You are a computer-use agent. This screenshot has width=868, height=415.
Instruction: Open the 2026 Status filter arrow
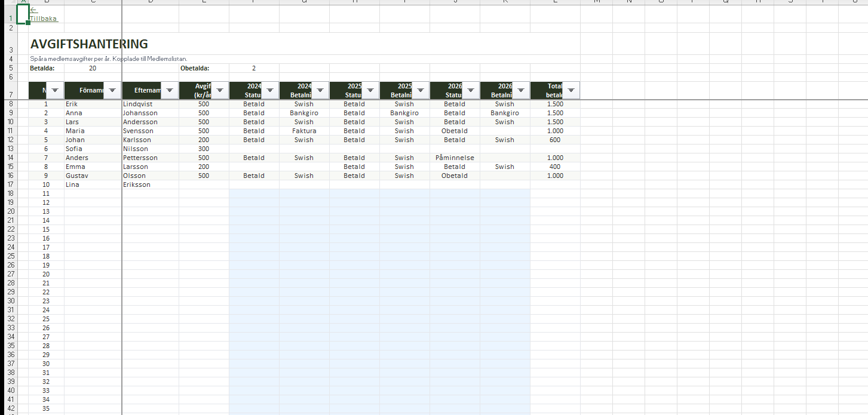coord(470,90)
